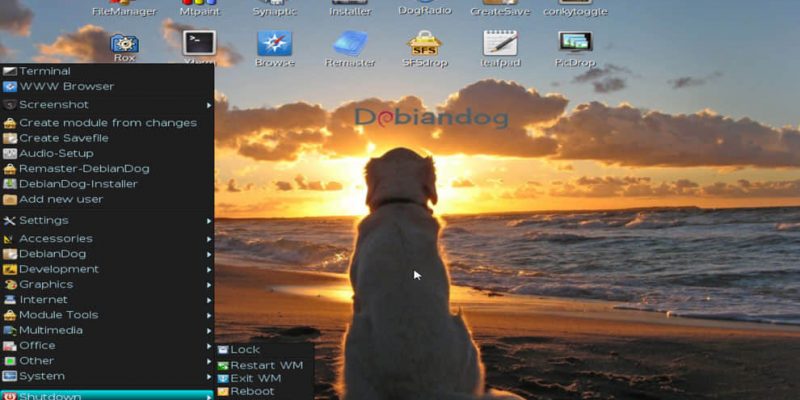Select DebianDog-Installer menu entry
The height and width of the screenshot is (400, 800).
(107, 184)
